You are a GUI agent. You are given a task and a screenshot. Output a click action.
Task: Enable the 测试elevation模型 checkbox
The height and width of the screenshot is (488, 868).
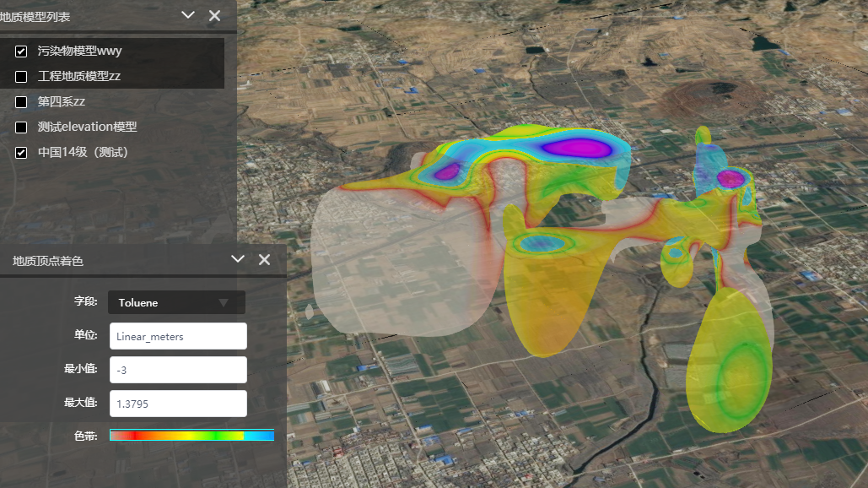[x=21, y=127]
